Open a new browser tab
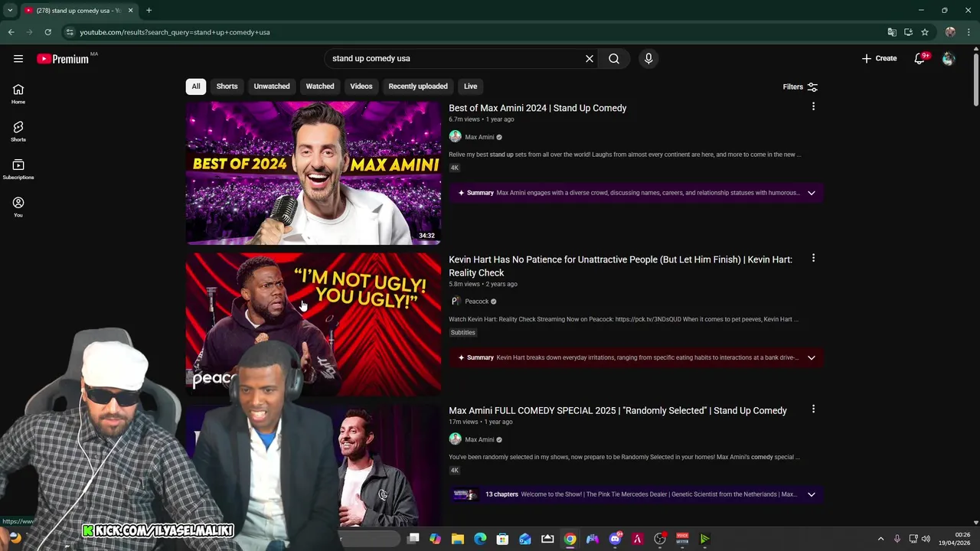Viewport: 980px width, 551px height. (149, 10)
